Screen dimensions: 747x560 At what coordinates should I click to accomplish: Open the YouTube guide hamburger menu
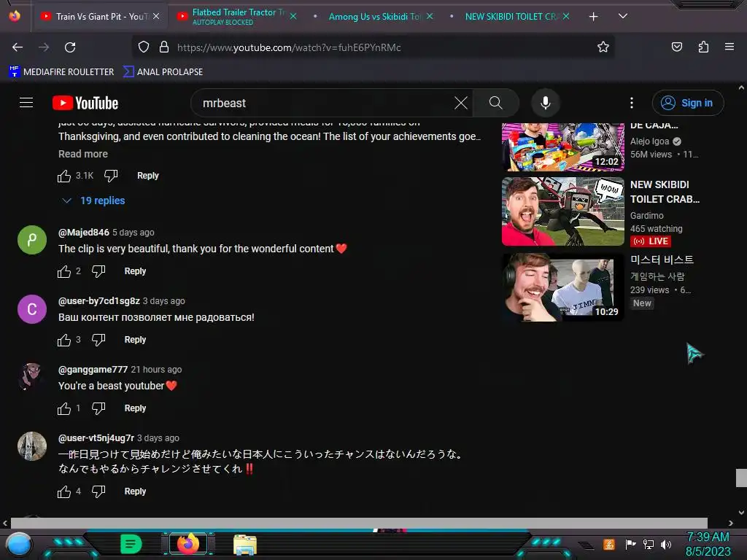[26, 103]
